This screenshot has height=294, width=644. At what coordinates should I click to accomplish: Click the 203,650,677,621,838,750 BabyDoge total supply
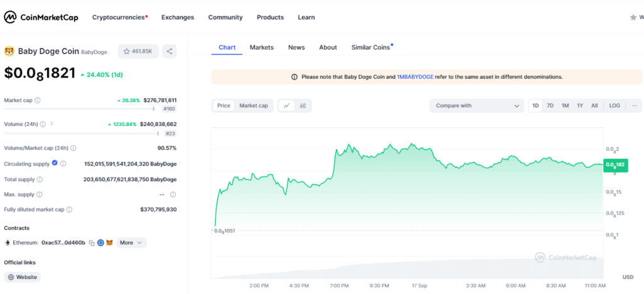[130, 179]
